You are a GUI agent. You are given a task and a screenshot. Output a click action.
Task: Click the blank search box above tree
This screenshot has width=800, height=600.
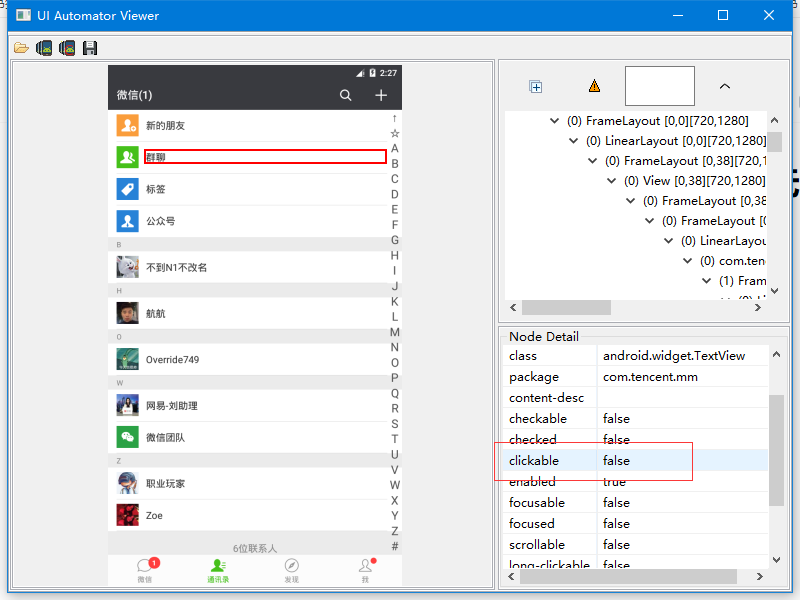tap(660, 86)
